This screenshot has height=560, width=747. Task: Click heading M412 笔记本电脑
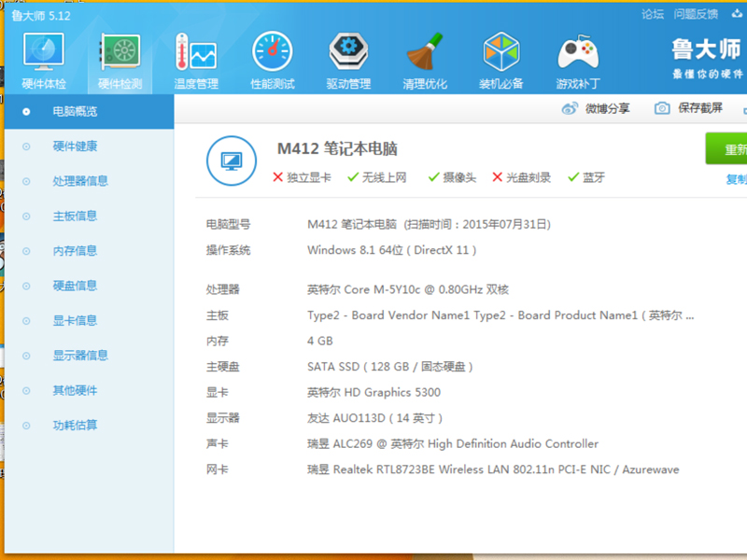tap(337, 148)
